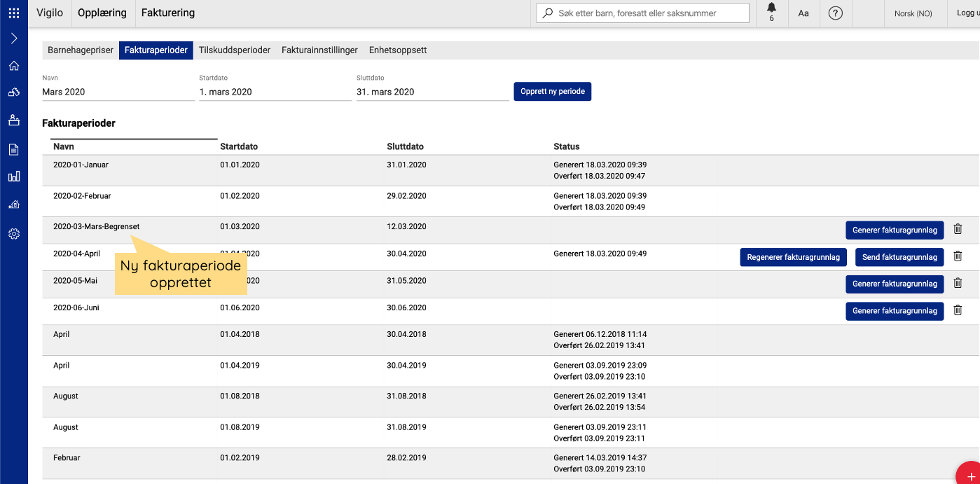Open the Fakturainnstillinger tab
This screenshot has width=980, height=484.
coord(319,50)
